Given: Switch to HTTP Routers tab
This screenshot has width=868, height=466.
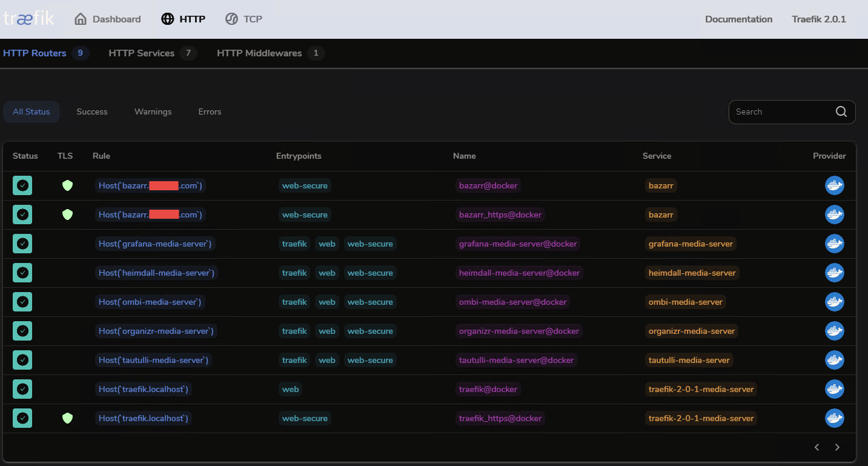Looking at the screenshot, I should click(x=46, y=53).
